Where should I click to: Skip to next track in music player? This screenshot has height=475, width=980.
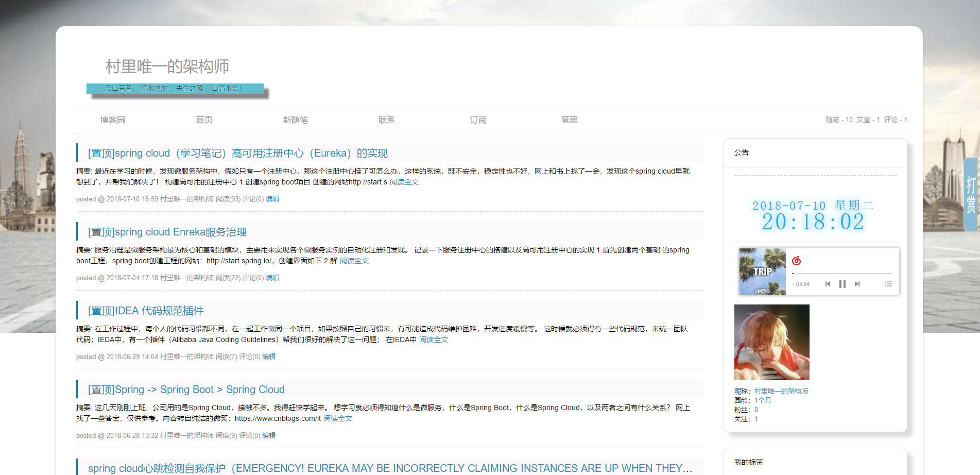click(x=857, y=284)
